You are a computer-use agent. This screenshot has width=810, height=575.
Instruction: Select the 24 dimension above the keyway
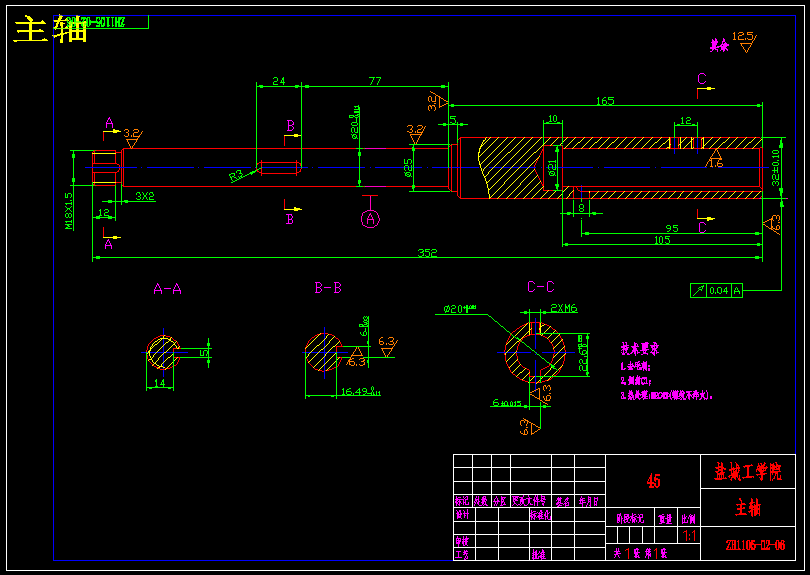pyautogui.click(x=279, y=81)
